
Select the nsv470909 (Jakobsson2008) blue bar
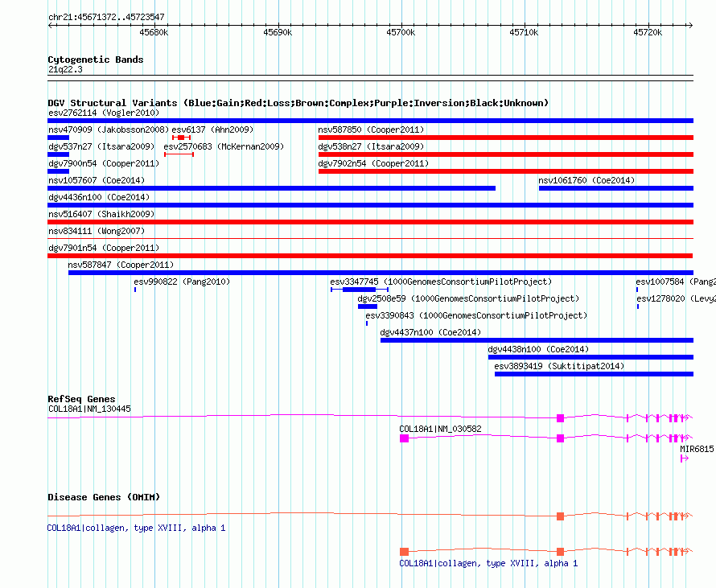(59, 138)
